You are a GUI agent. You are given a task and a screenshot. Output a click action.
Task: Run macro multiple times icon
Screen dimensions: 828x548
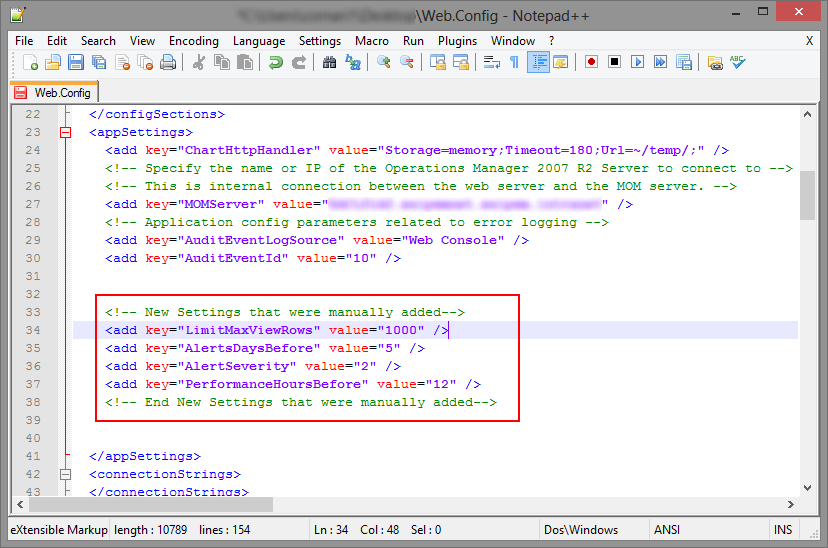pyautogui.click(x=661, y=62)
